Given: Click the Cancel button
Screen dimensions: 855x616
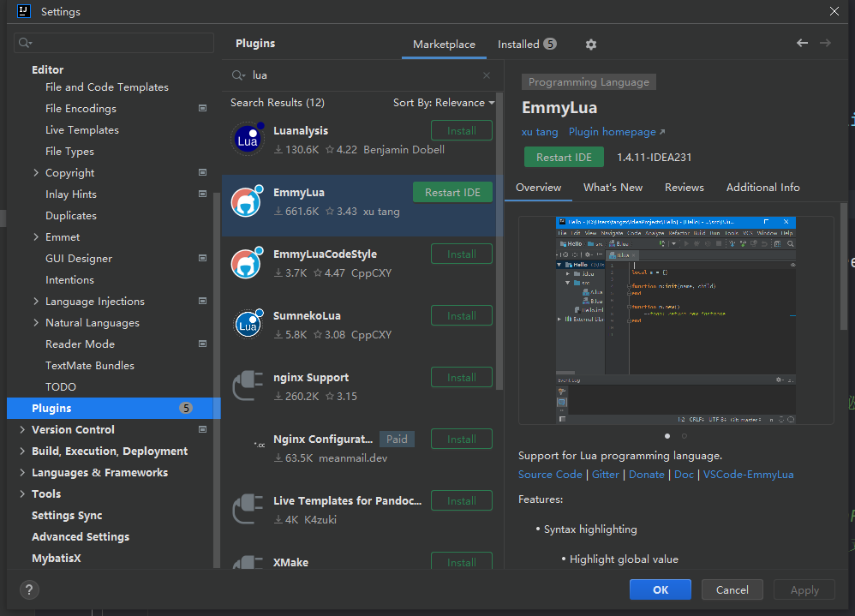Looking at the screenshot, I should [732, 589].
